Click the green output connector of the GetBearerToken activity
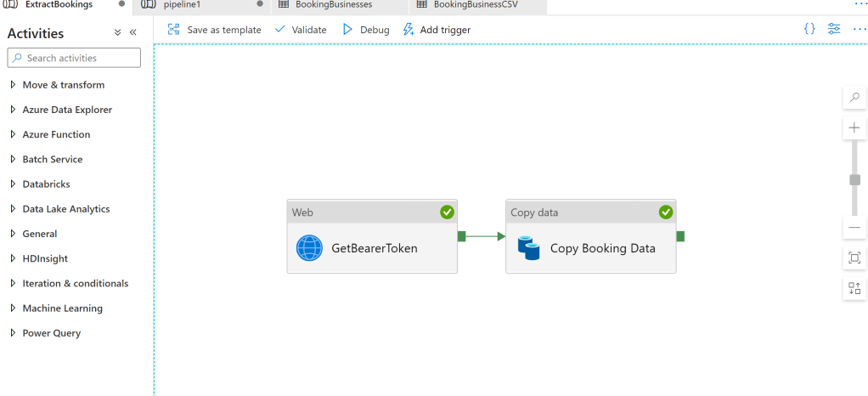 click(x=462, y=236)
